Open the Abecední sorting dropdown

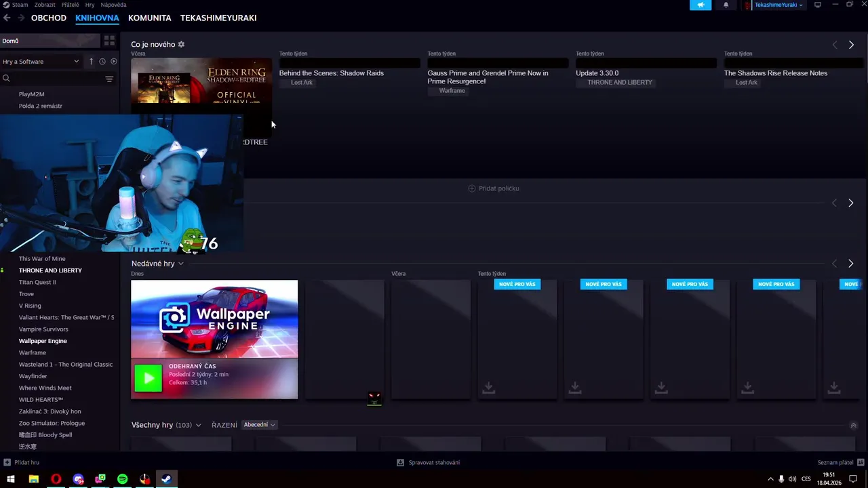pyautogui.click(x=259, y=425)
